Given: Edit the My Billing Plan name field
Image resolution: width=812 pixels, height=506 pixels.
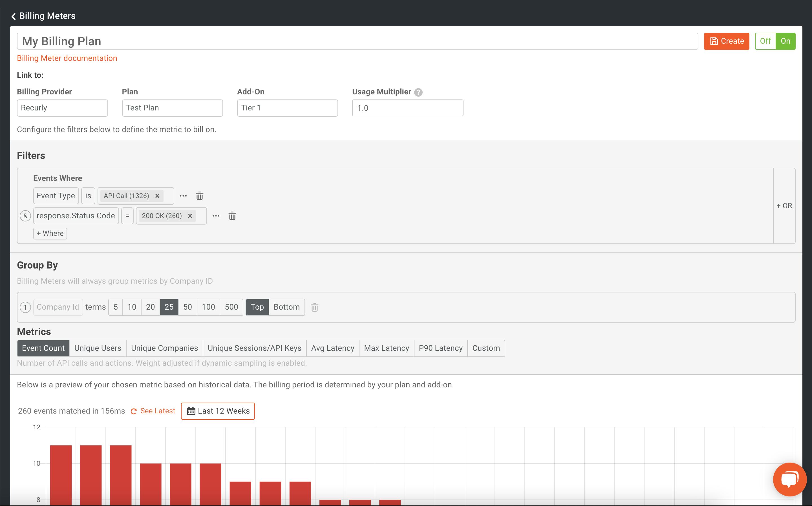Looking at the screenshot, I should [x=358, y=41].
